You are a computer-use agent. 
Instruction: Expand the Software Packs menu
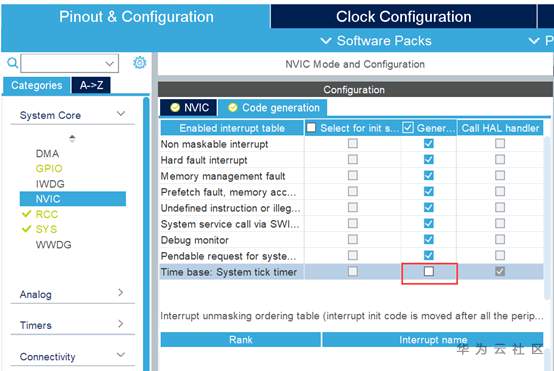tap(376, 41)
